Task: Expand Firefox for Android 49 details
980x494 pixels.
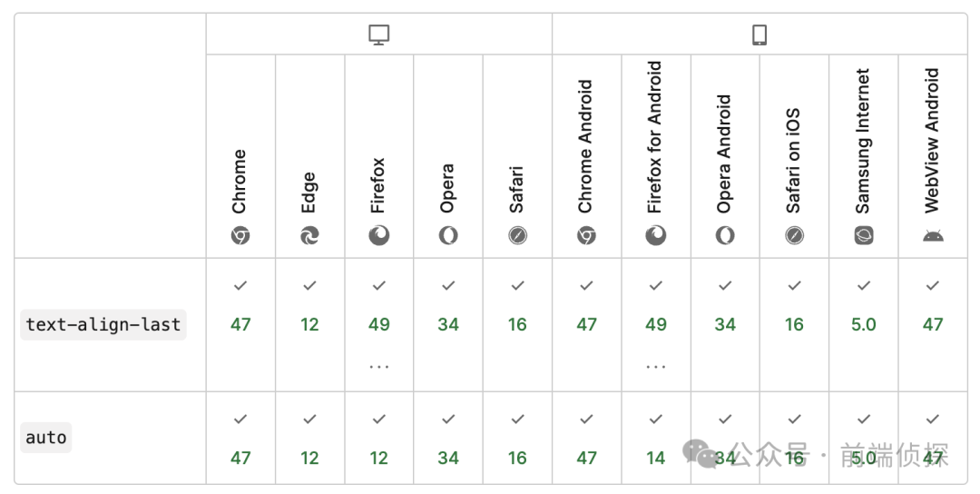Action: coord(656,367)
